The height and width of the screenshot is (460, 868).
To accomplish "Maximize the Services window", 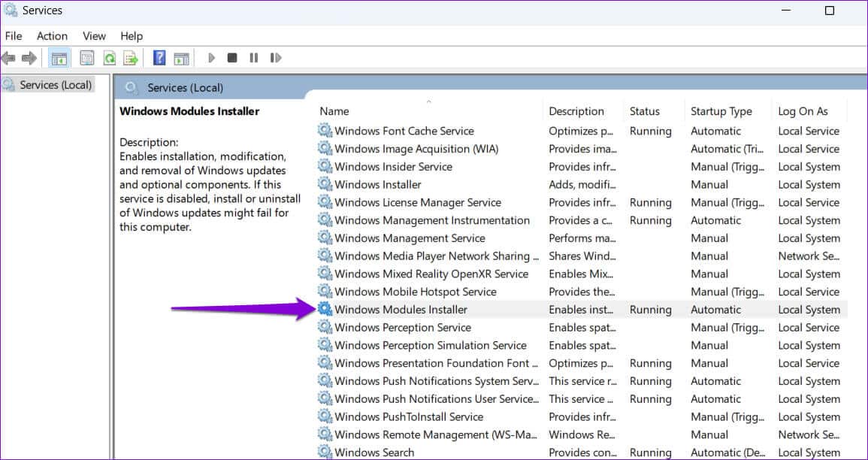I will (x=829, y=11).
